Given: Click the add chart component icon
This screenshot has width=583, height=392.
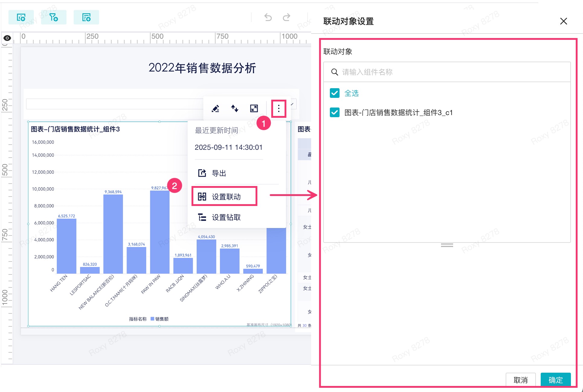Looking at the screenshot, I should (21, 17).
